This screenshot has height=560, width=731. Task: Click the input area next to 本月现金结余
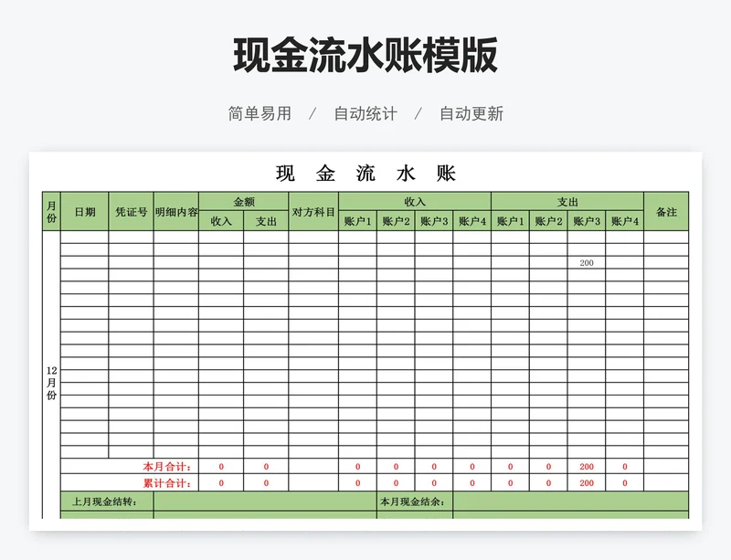pyautogui.click(x=570, y=502)
